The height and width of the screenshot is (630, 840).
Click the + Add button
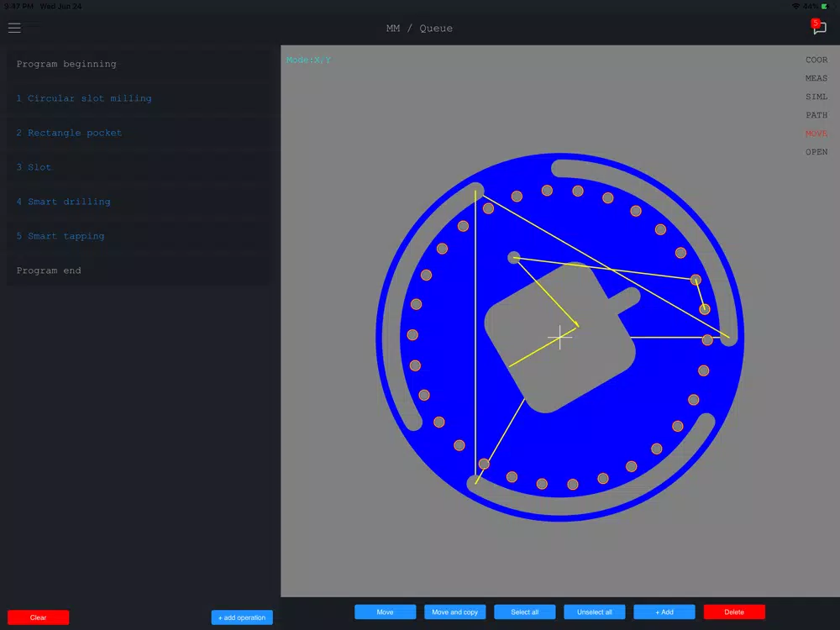[x=664, y=612]
